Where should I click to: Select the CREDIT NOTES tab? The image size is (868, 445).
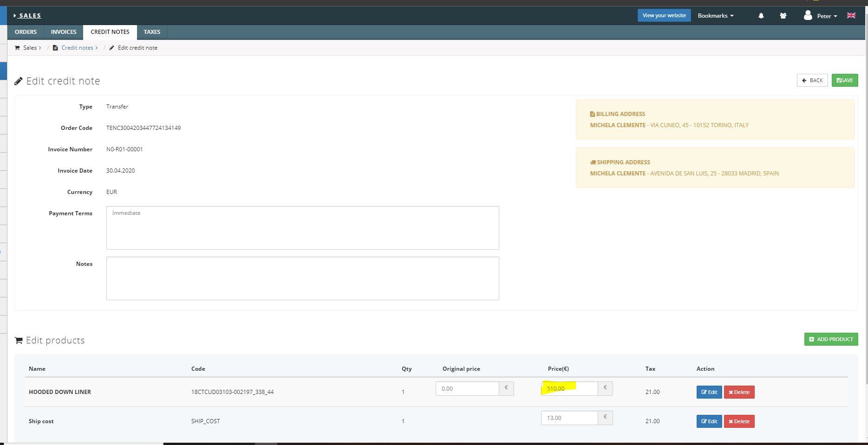[x=110, y=32]
